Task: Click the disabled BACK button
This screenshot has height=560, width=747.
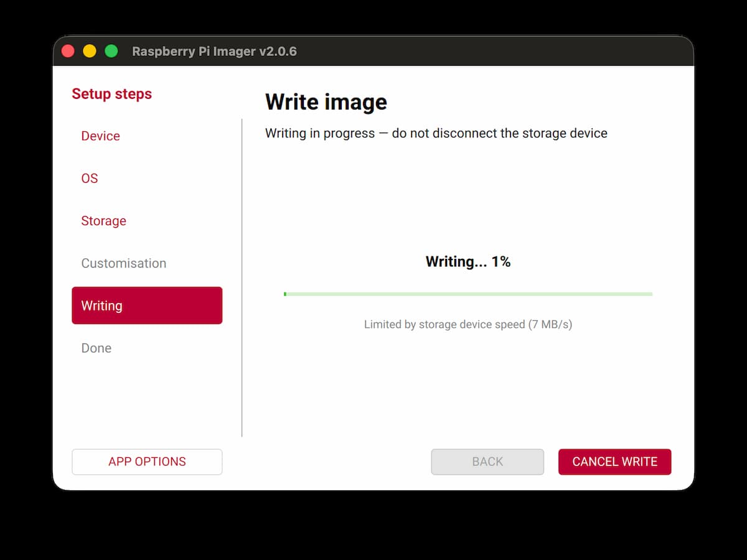Action: pos(487,462)
